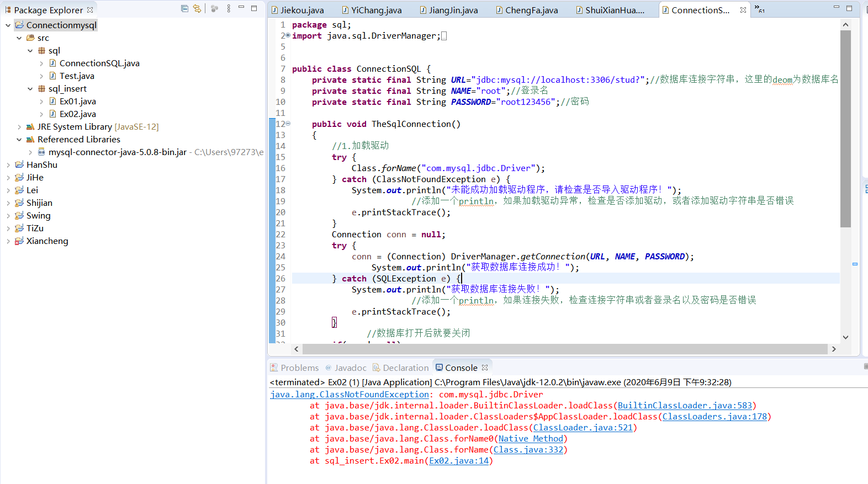
Task: Close the ConnectionSQL editor tab
Action: [743, 10]
